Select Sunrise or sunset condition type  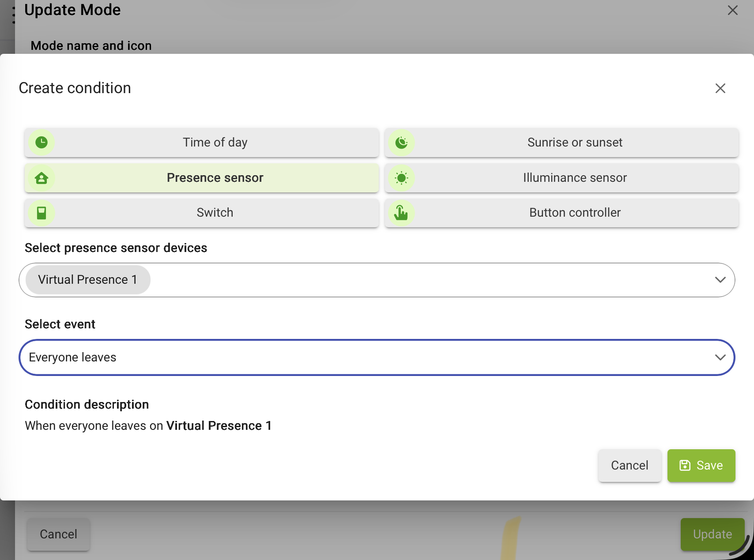tap(562, 143)
